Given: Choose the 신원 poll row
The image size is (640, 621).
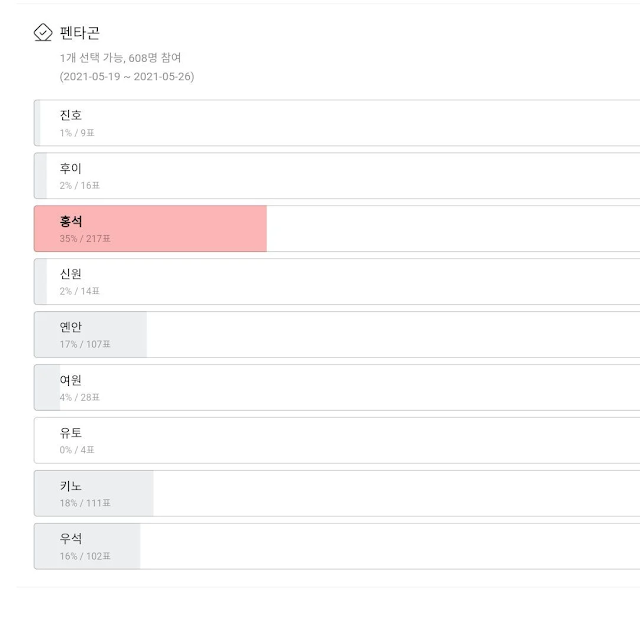Looking at the screenshot, I should pyautogui.click(x=336, y=282).
